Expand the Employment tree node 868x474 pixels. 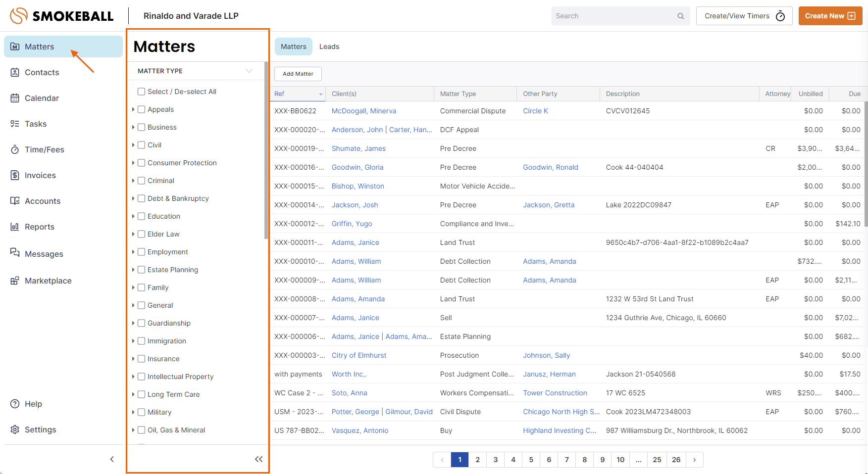pos(133,252)
